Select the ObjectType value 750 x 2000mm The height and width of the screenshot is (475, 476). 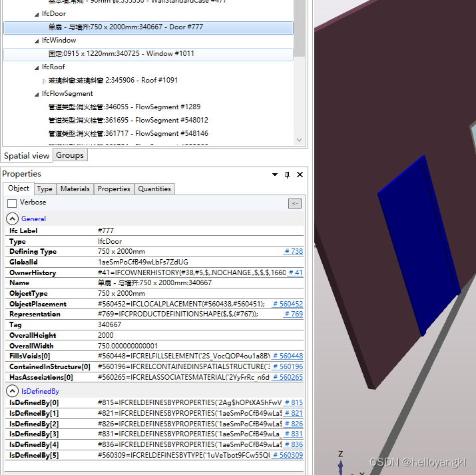[121, 293]
